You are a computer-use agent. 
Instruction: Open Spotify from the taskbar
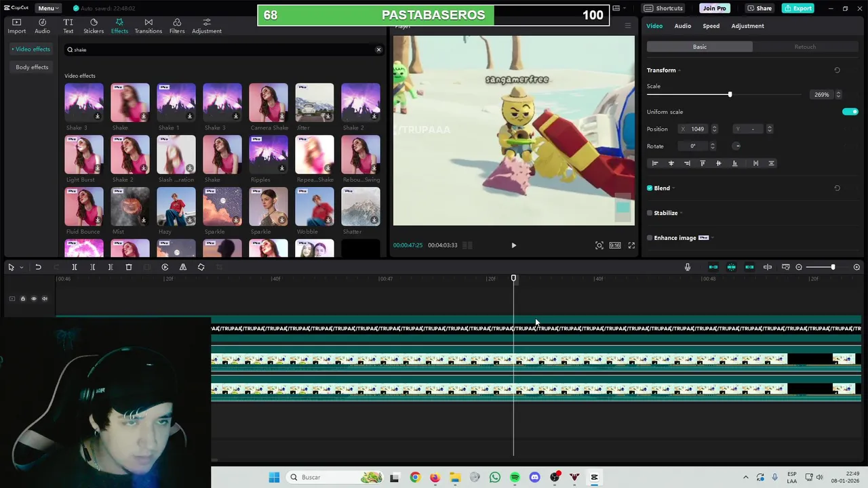[x=515, y=477]
